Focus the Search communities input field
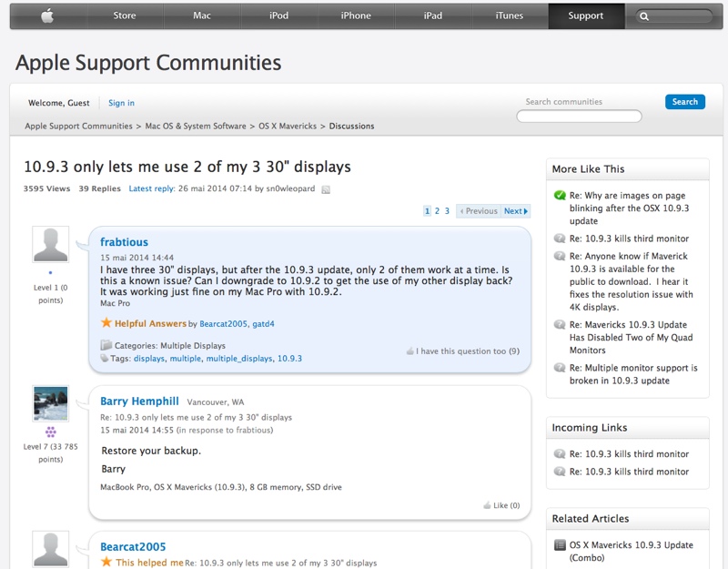Image resolution: width=728 pixels, height=569 pixels. pyautogui.click(x=579, y=117)
